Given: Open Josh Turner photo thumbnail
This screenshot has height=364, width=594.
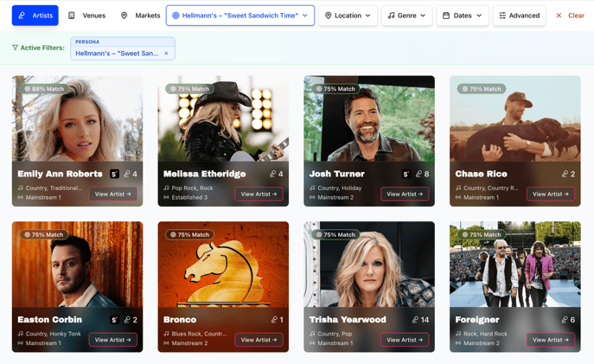Looking at the screenshot, I should (x=369, y=118).
